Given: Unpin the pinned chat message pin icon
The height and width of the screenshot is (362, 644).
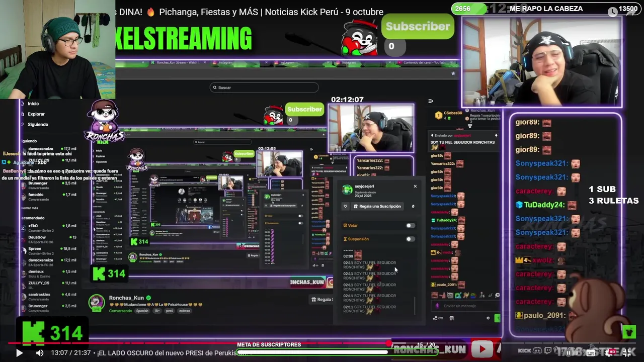Looking at the screenshot, I should pos(496,135).
